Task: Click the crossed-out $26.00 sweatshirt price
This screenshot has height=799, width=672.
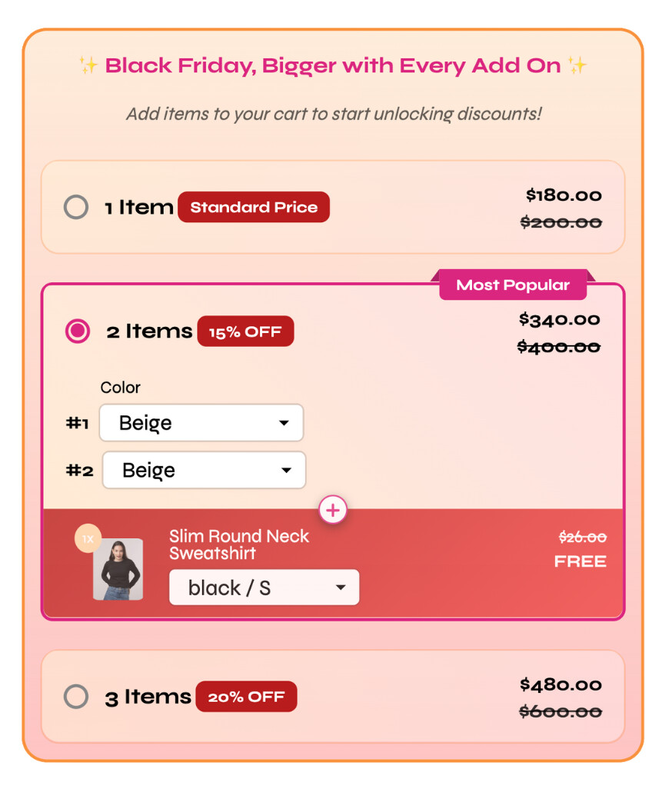Action: point(582,537)
